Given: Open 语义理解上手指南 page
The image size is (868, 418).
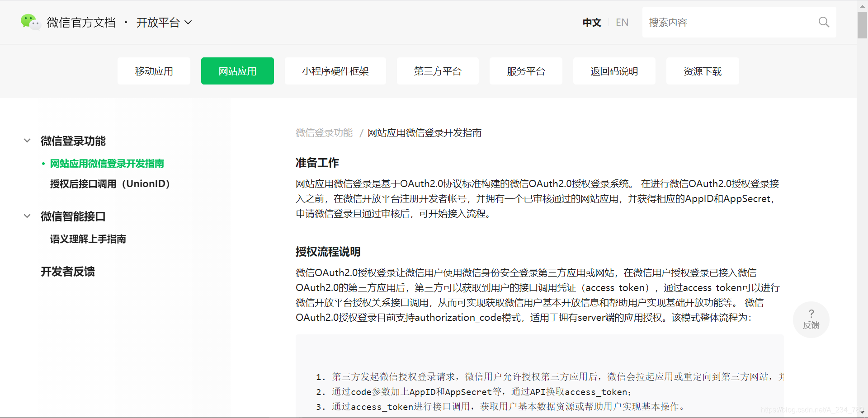Looking at the screenshot, I should pos(88,239).
